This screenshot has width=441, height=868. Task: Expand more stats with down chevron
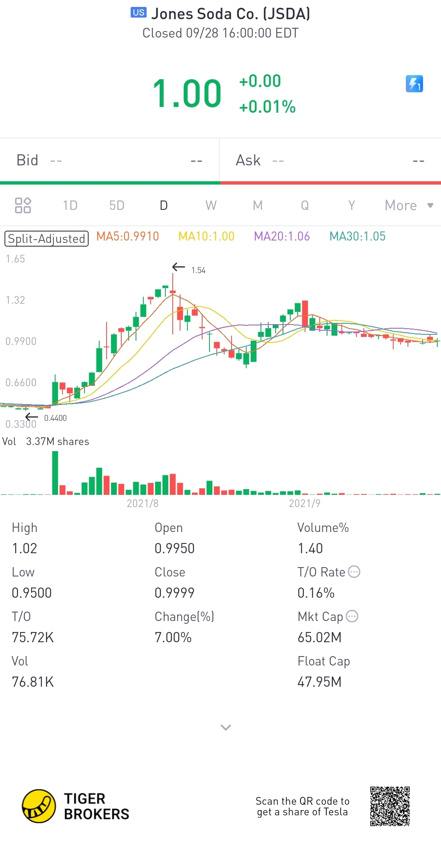click(x=226, y=727)
